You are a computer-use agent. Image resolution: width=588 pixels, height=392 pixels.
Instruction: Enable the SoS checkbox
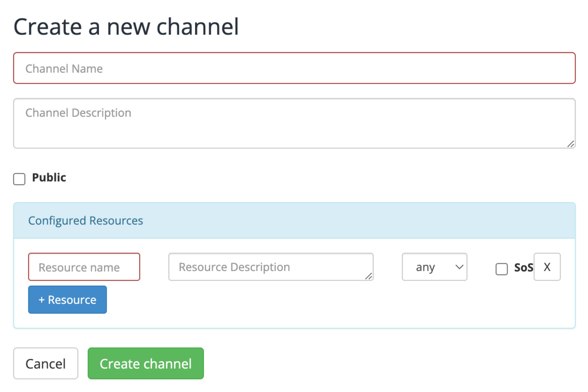(x=501, y=269)
